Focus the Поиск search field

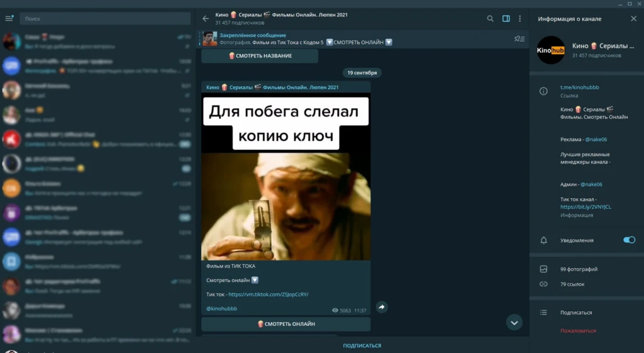tap(105, 18)
